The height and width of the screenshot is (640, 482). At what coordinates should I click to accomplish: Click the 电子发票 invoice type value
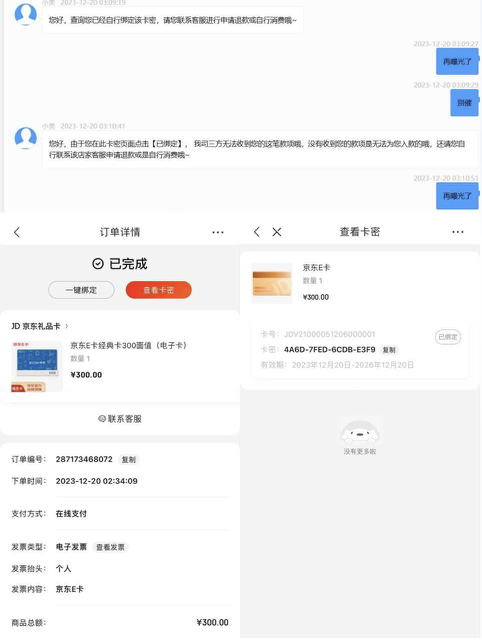coord(71,547)
